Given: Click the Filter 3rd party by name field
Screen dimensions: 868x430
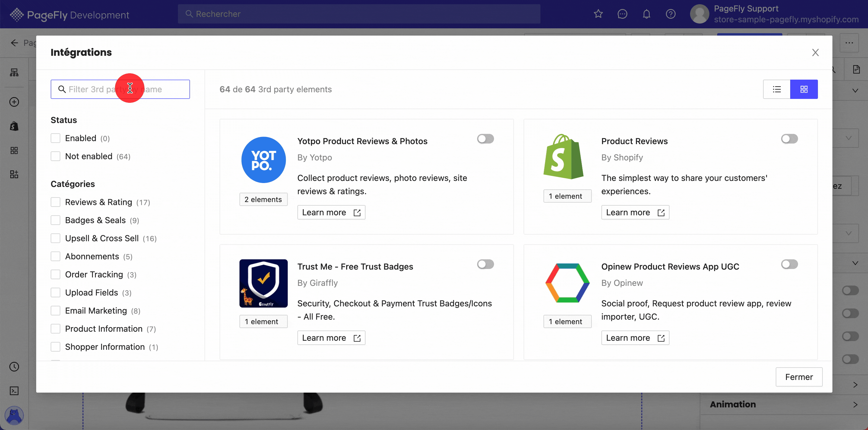Looking at the screenshot, I should [120, 89].
